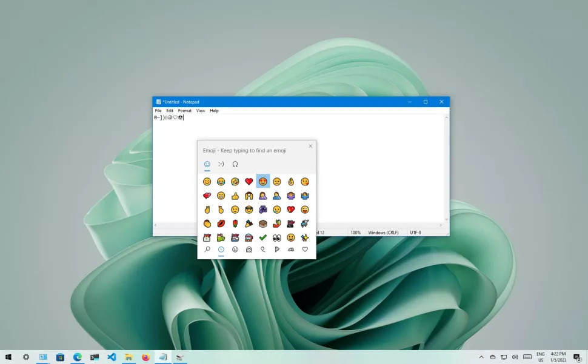Select the rose flower emoji
Viewport: 588px width, 364px height.
point(235,223)
